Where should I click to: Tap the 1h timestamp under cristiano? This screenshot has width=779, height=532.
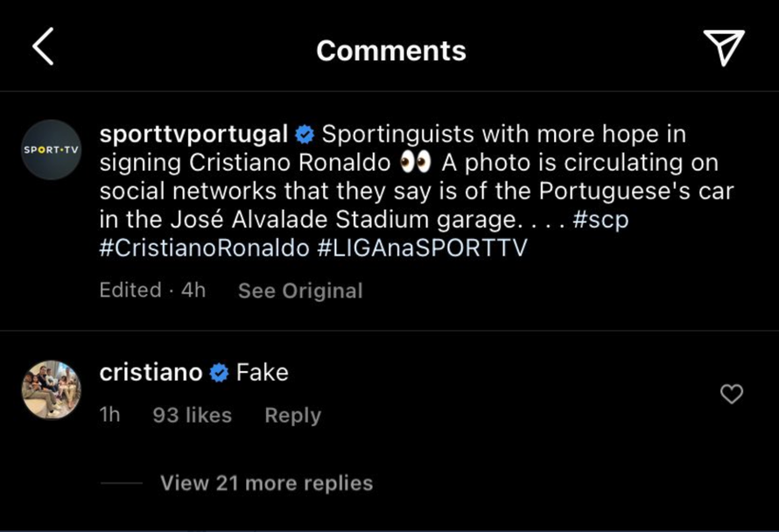pyautogui.click(x=109, y=416)
